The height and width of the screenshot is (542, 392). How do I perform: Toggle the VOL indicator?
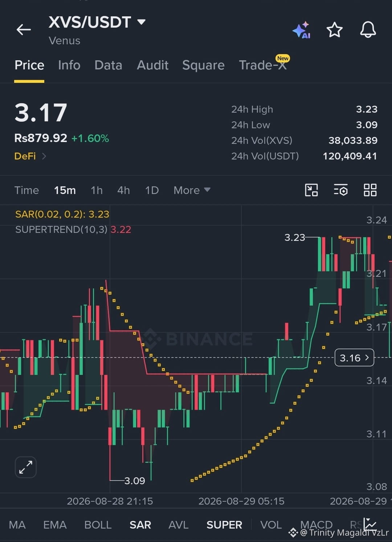click(271, 525)
